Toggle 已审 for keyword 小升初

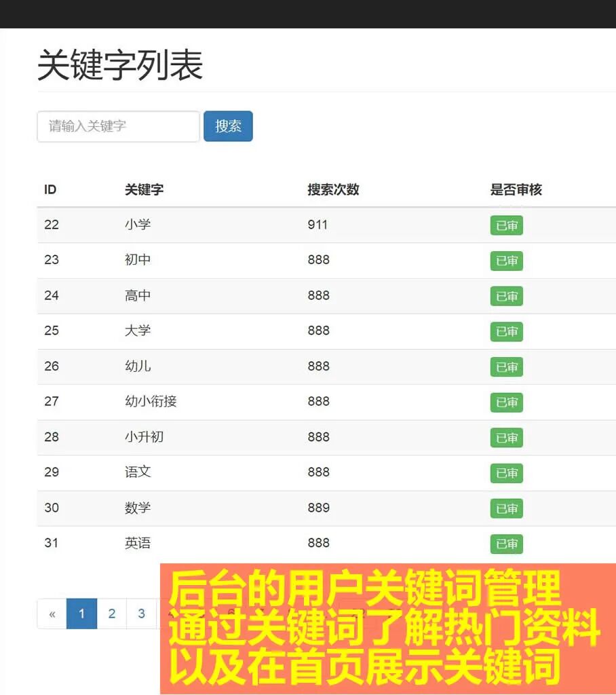(506, 438)
